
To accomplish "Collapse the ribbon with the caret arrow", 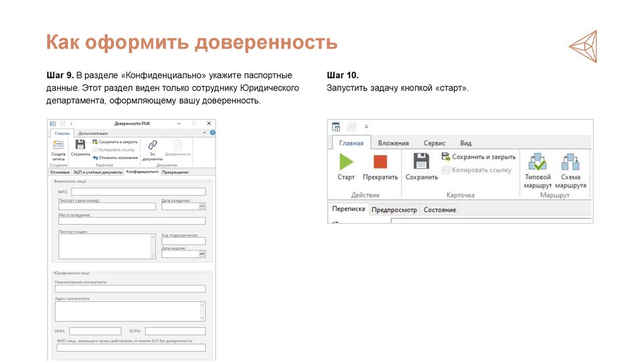I will (204, 133).
